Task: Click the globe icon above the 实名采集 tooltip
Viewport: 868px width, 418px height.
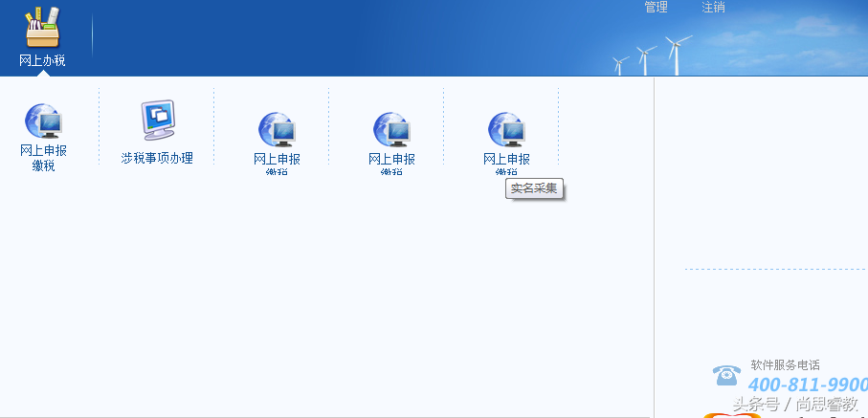Action: [x=507, y=129]
